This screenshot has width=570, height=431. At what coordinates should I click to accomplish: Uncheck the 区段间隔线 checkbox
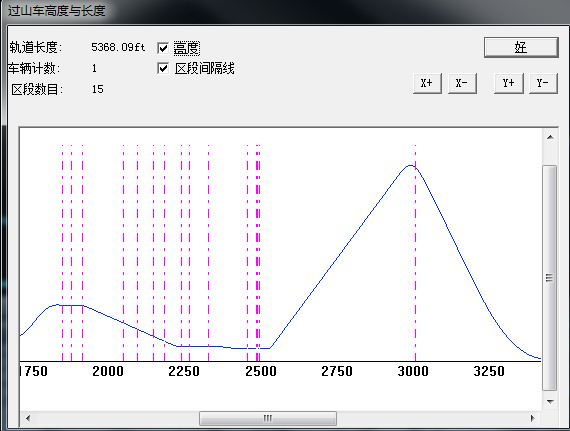click(163, 68)
